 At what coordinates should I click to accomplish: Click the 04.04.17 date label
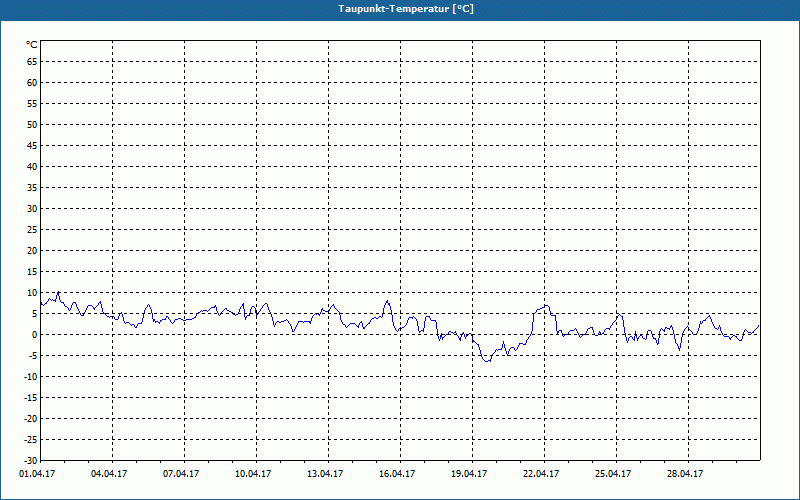coord(109,474)
